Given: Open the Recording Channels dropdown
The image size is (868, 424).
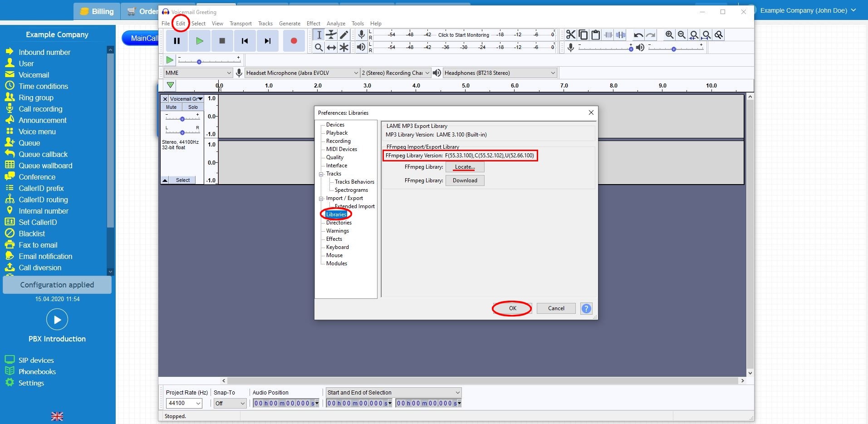Looking at the screenshot, I should (395, 73).
